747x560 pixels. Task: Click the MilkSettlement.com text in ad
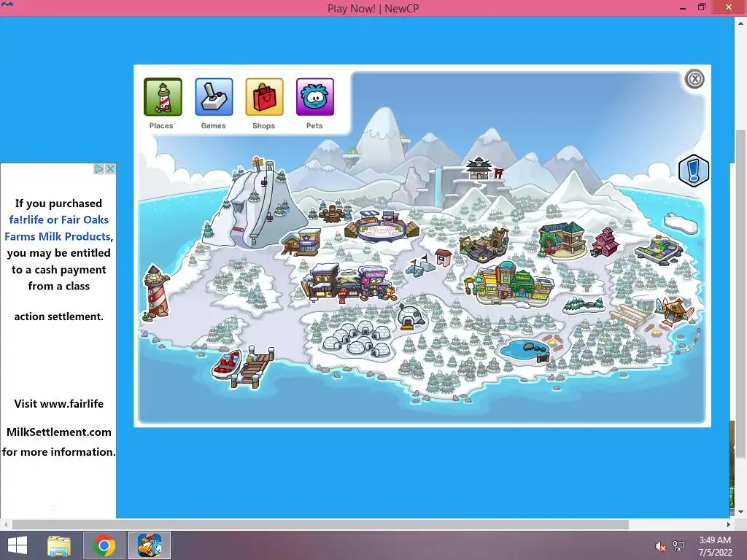pos(58,432)
